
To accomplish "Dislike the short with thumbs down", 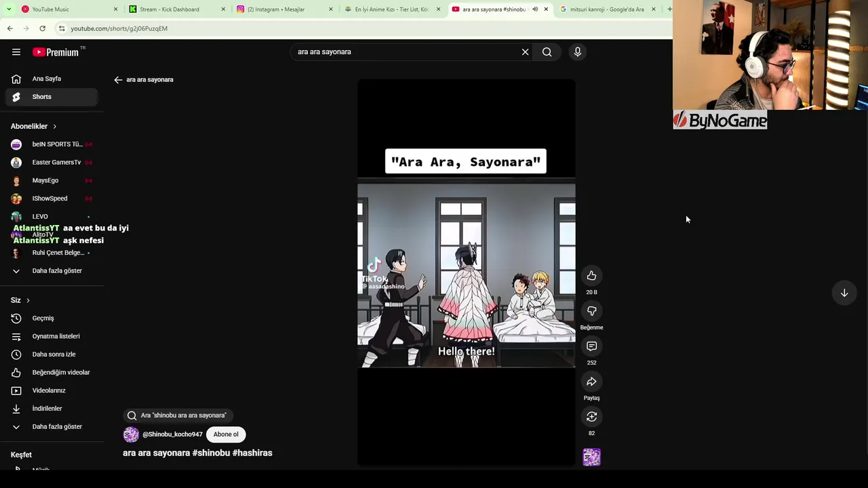I will (x=591, y=311).
